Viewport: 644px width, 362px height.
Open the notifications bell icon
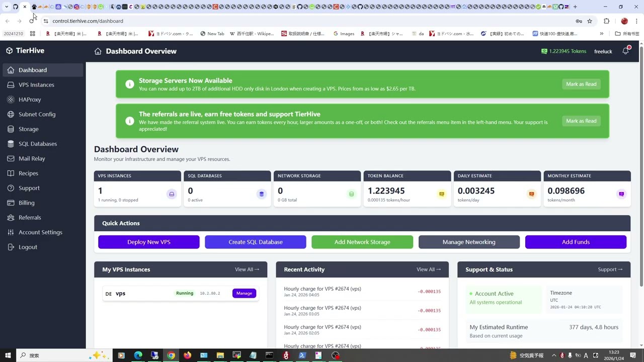click(625, 51)
